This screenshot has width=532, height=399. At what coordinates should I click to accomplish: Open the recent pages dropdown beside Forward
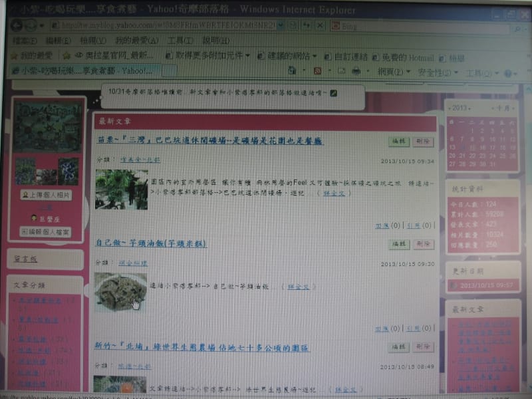pos(42,26)
